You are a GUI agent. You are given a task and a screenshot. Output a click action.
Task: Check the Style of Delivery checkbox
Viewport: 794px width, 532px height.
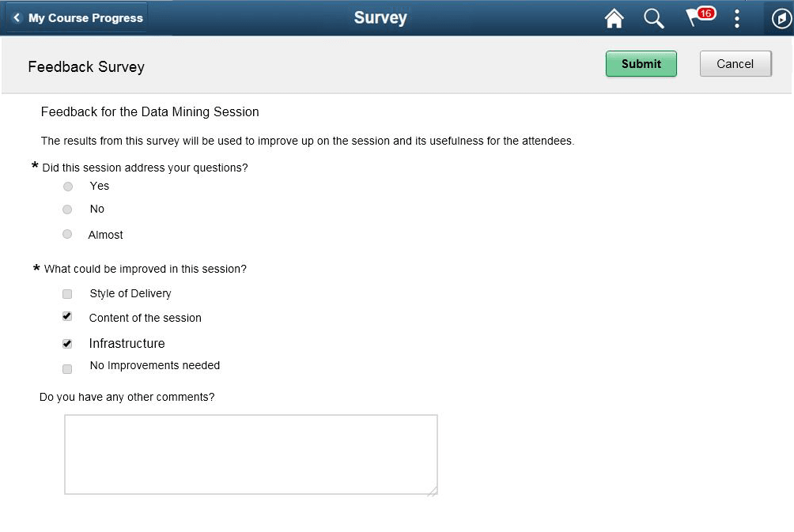[x=67, y=293]
